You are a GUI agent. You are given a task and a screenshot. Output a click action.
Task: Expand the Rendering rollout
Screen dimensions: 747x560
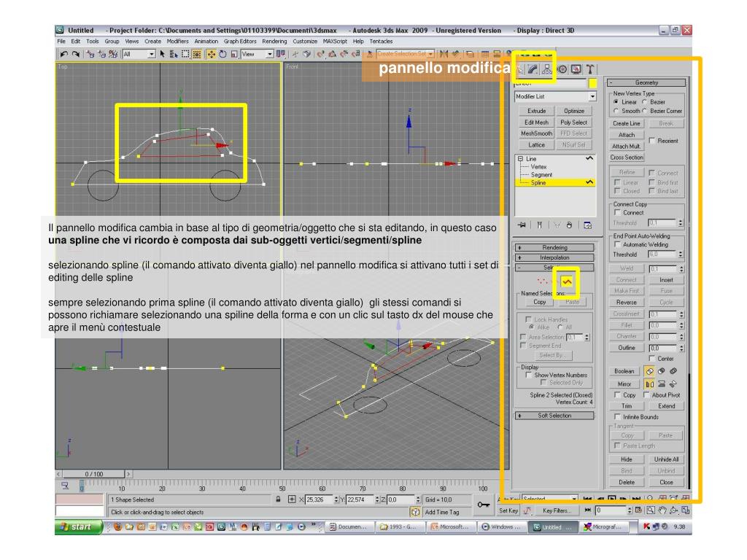(x=554, y=248)
